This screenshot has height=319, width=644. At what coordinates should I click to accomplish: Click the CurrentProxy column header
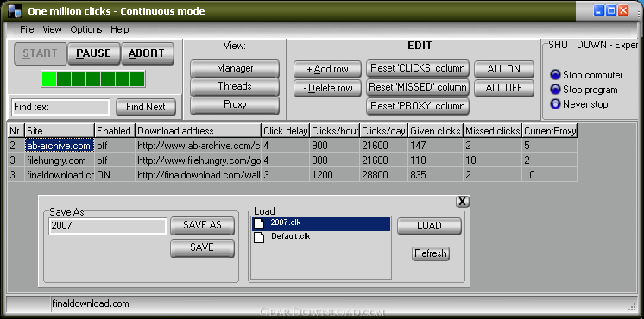pos(550,131)
